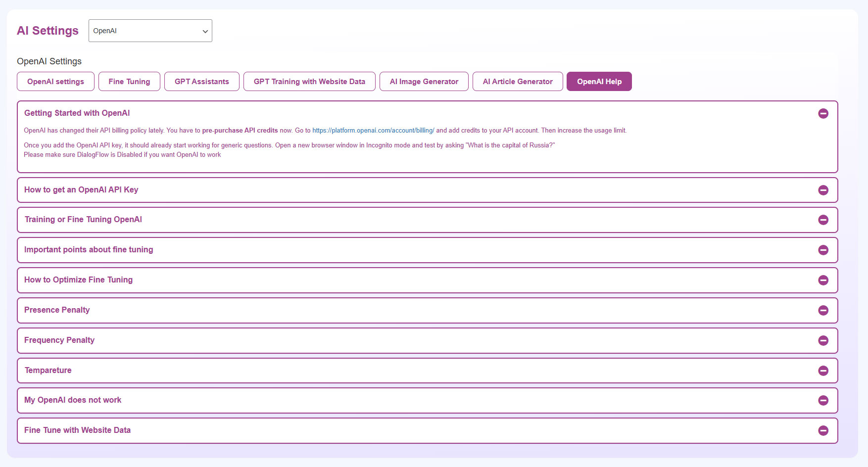Switch to the OpenAI settings tab
868x467 pixels.
click(x=55, y=82)
